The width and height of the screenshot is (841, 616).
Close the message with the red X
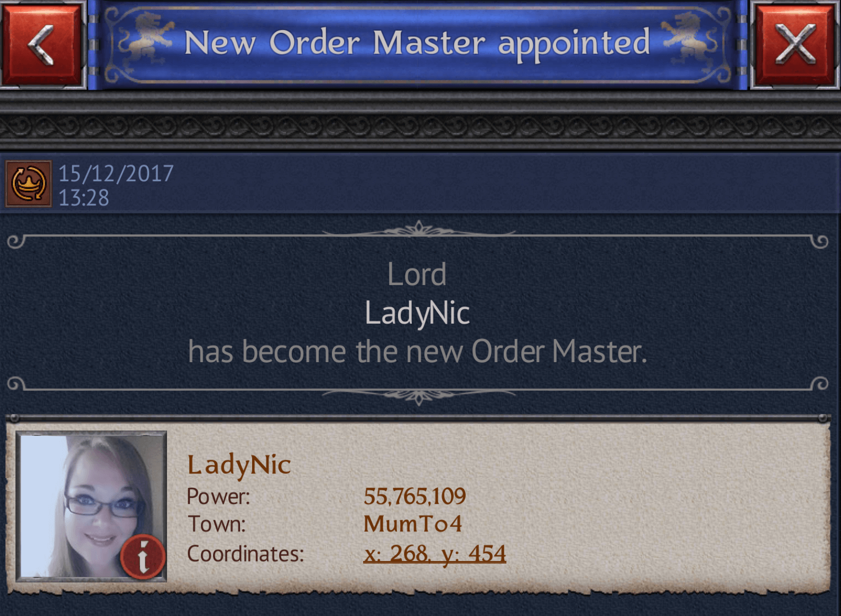tap(795, 44)
